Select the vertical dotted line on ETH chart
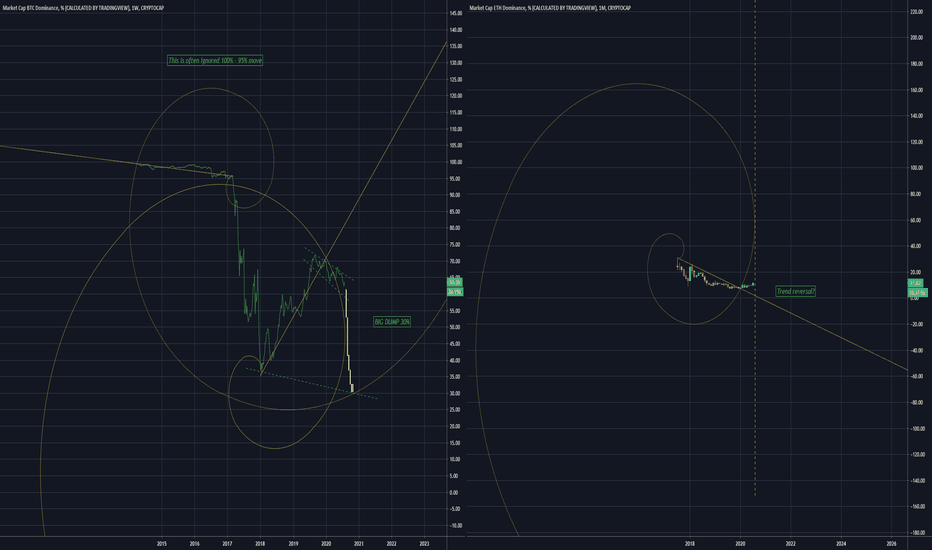 point(755,248)
